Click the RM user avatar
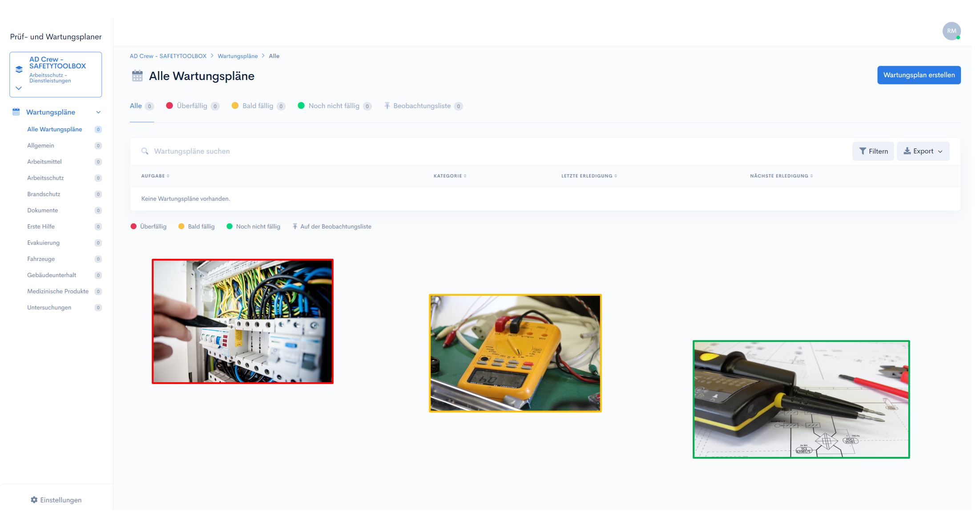The height and width of the screenshot is (517, 980). (951, 31)
